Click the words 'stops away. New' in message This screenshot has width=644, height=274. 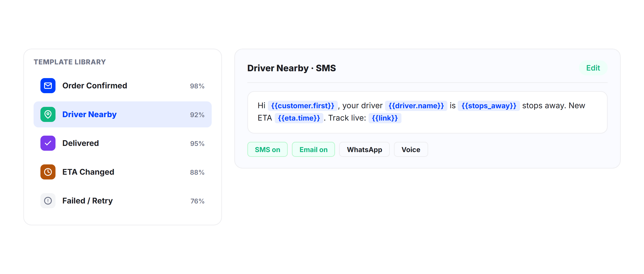[554, 105]
